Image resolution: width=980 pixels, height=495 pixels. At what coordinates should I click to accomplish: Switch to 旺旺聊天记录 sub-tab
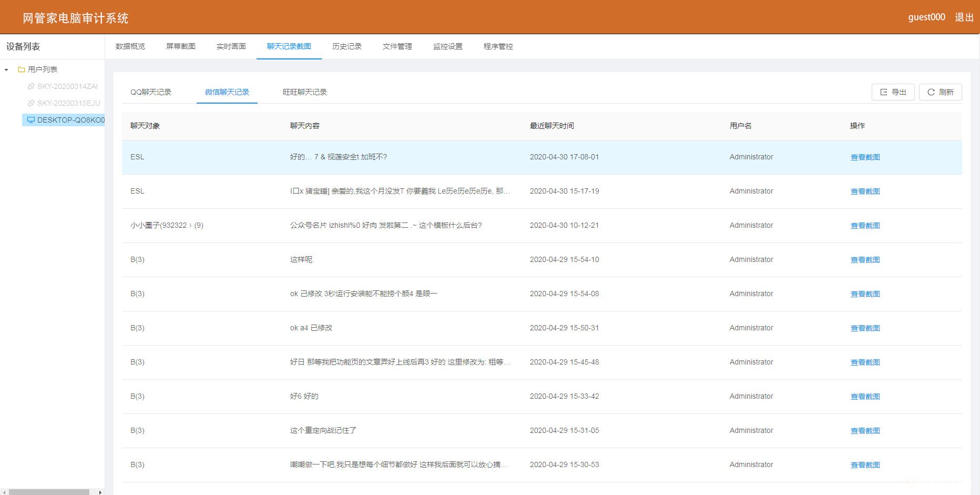pos(305,92)
